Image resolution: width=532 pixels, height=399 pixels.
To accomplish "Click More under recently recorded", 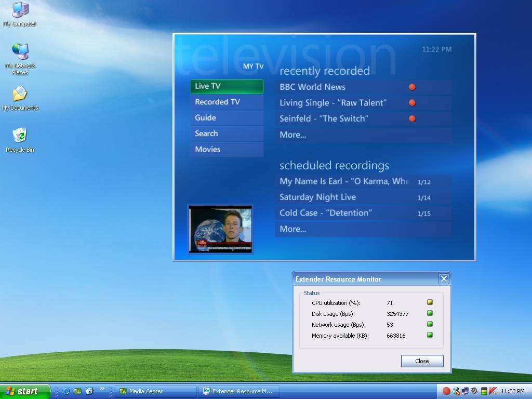I will (293, 135).
